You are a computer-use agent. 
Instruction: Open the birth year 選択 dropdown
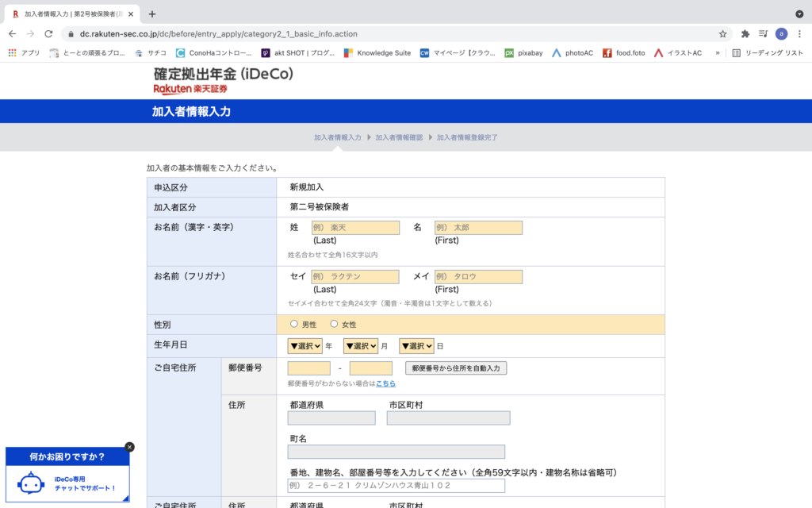click(x=305, y=346)
